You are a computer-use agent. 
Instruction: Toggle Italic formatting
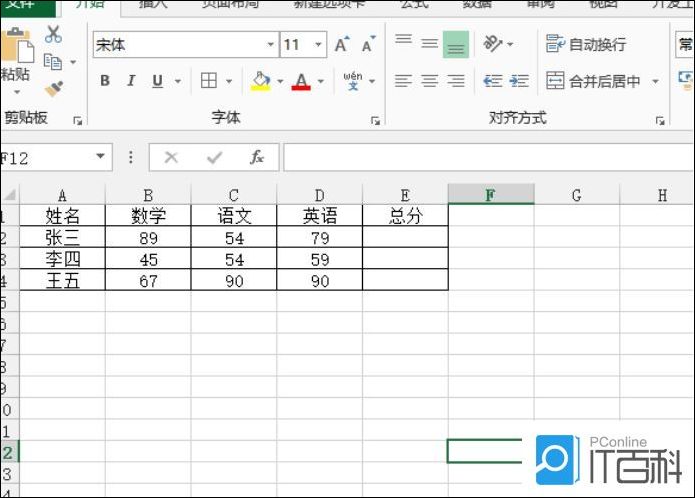[131, 81]
